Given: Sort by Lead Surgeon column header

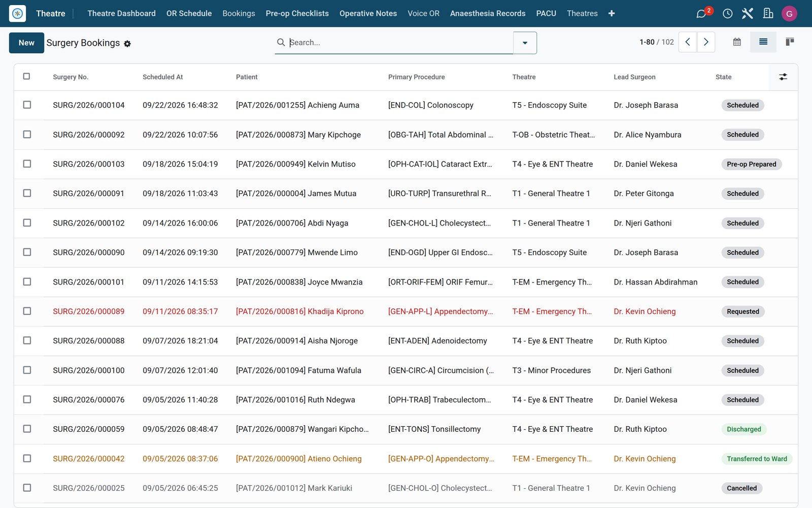Looking at the screenshot, I should (634, 77).
